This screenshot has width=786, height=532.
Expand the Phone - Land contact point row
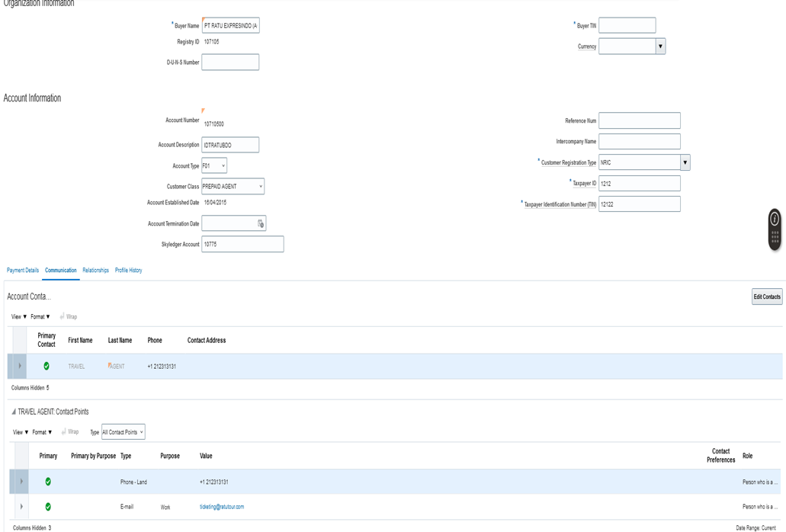21,482
